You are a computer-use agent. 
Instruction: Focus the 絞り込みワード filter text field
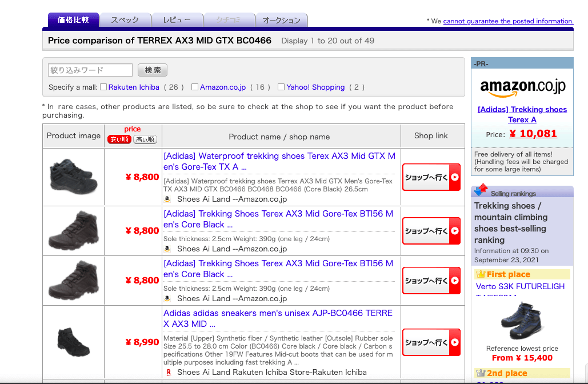(x=90, y=70)
